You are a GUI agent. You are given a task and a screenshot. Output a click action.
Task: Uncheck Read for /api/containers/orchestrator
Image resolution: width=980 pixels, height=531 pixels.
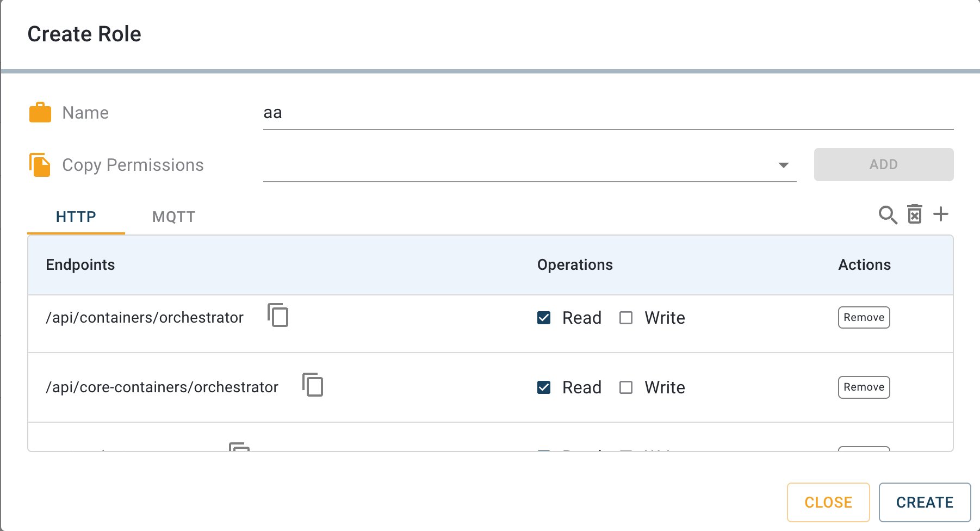pos(544,318)
